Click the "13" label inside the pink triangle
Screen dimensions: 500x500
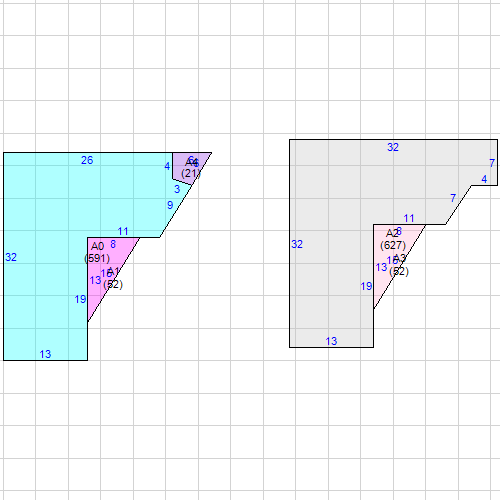(x=381, y=267)
